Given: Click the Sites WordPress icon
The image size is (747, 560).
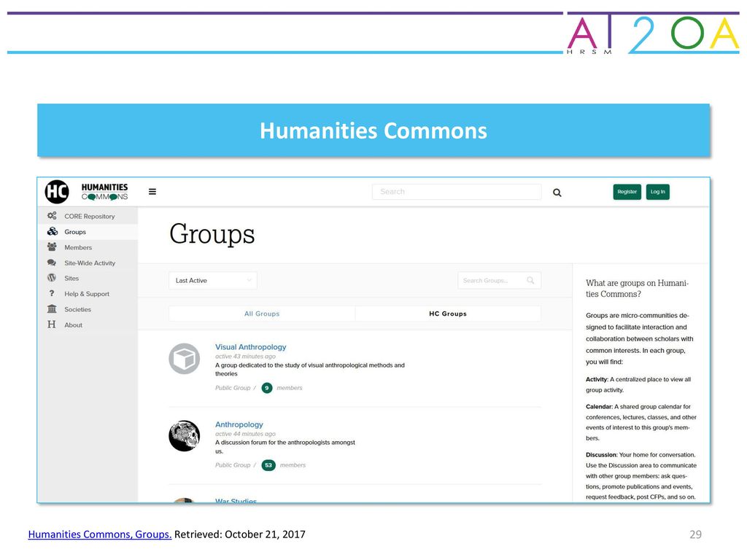Looking at the screenshot, I should (x=52, y=278).
